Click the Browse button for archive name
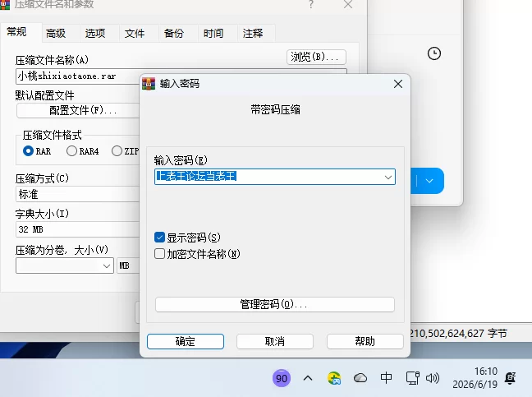The width and height of the screenshot is (532, 397). pyautogui.click(x=316, y=57)
